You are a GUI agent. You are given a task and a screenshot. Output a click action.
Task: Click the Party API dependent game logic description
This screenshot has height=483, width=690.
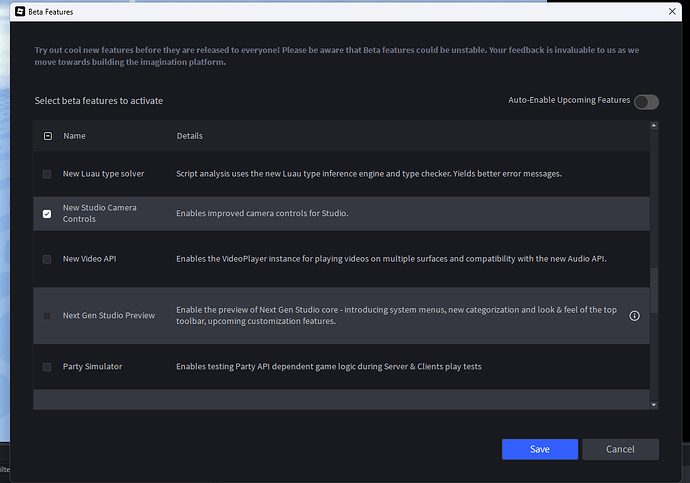click(x=329, y=366)
